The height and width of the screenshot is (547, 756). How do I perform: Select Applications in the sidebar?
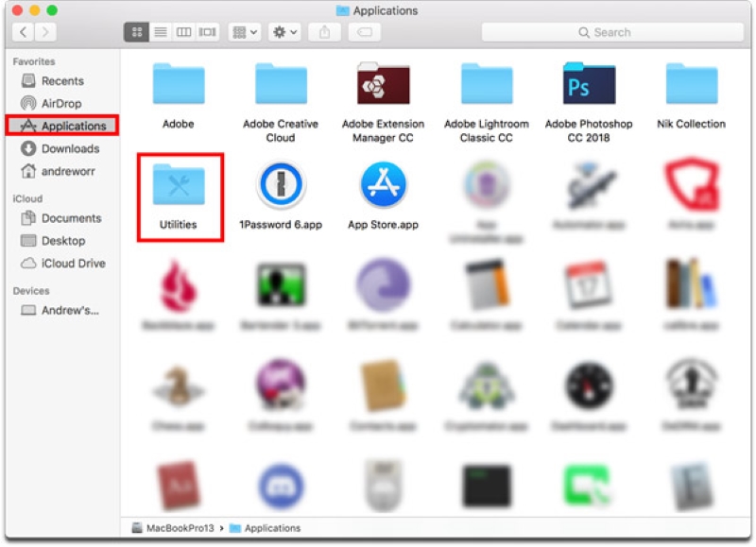(62, 126)
